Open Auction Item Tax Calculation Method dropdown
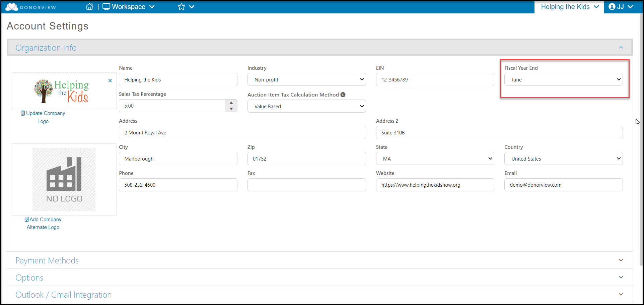The image size is (644, 305). [306, 107]
